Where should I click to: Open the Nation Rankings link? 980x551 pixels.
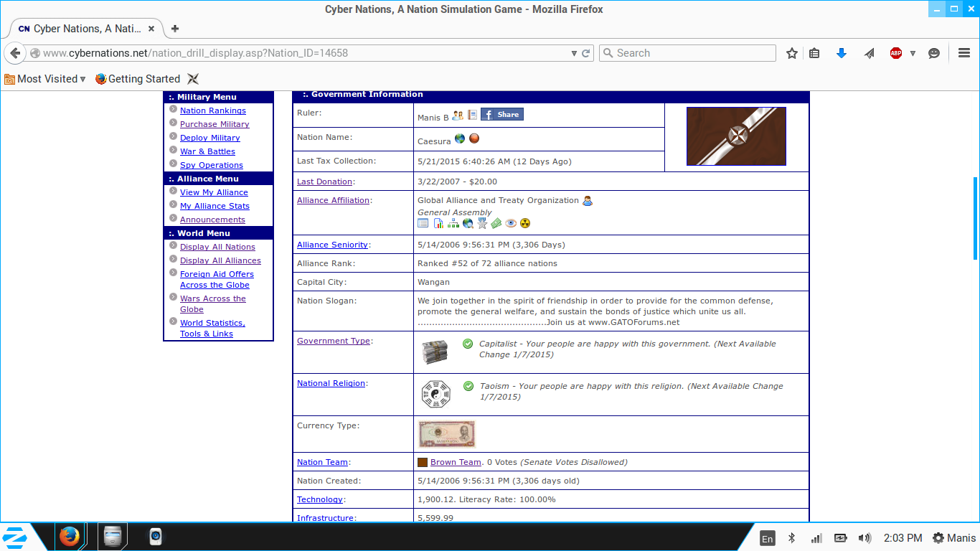pos(213,110)
